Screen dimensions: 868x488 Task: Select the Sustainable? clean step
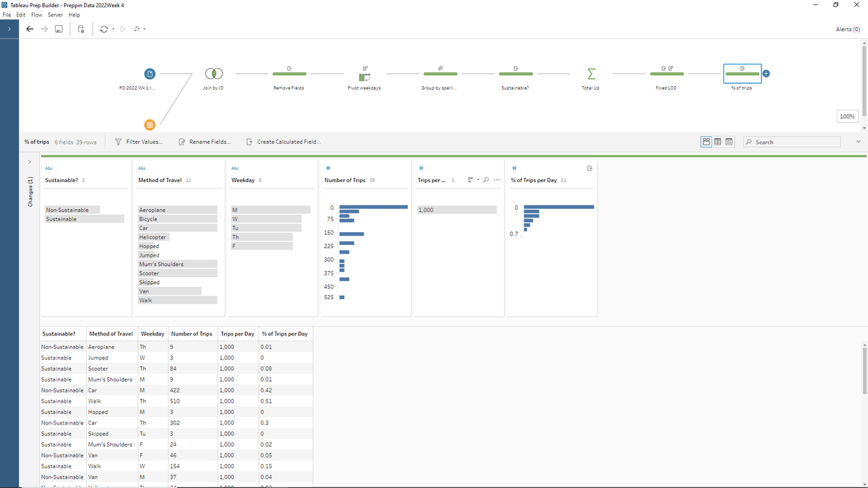coord(516,73)
